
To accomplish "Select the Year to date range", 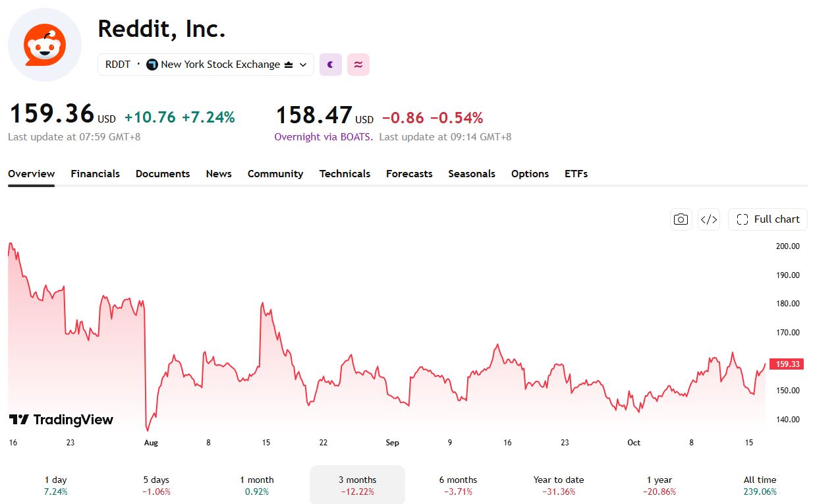I will click(559, 485).
